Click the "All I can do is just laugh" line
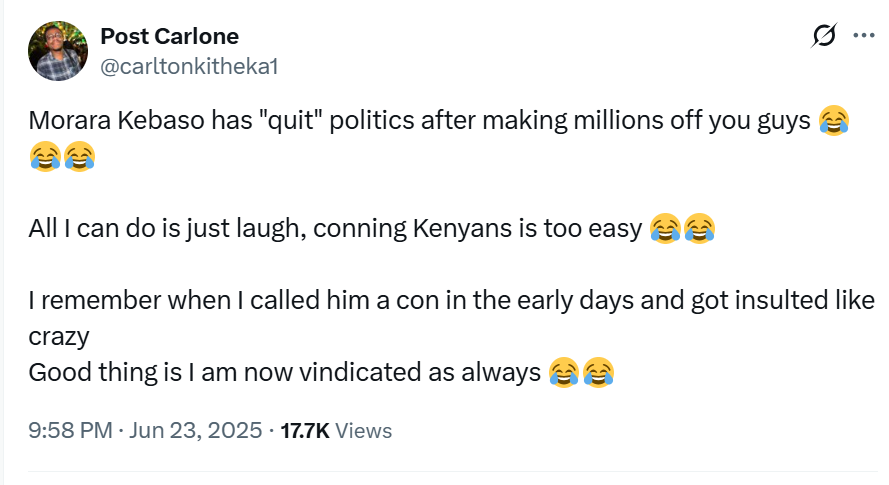Screen dimensions: 889x485 [x=330, y=229]
